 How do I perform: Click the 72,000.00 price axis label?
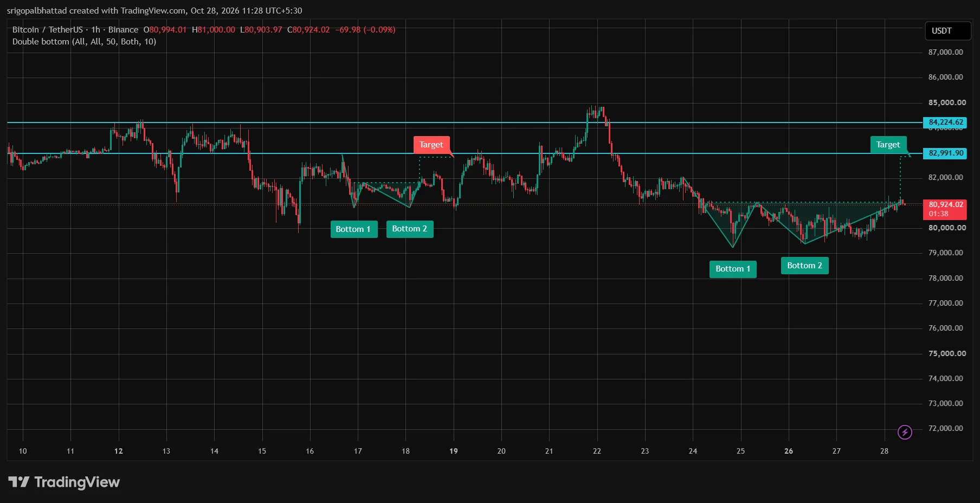point(946,429)
